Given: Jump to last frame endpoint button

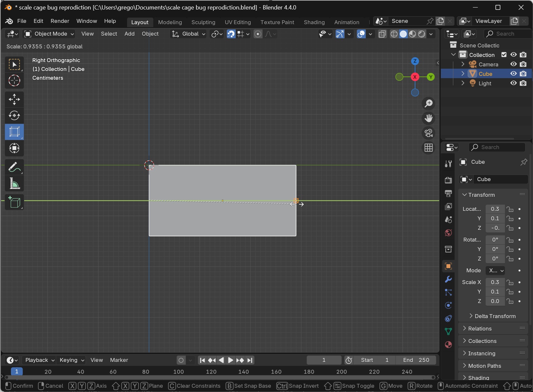Looking at the screenshot, I should (x=250, y=360).
